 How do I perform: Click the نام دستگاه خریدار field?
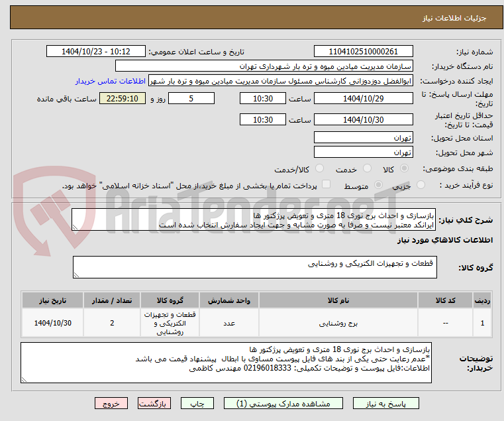(264, 66)
